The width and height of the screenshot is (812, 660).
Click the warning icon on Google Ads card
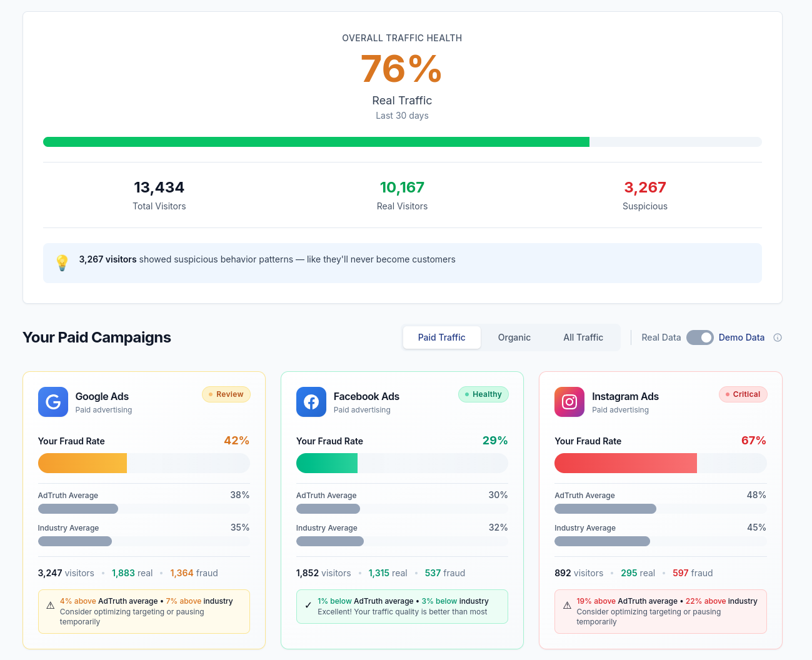[51, 605]
